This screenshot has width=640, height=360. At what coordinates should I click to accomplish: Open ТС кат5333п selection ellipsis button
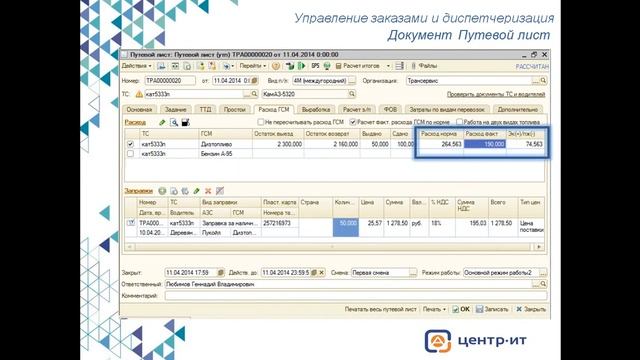point(247,94)
